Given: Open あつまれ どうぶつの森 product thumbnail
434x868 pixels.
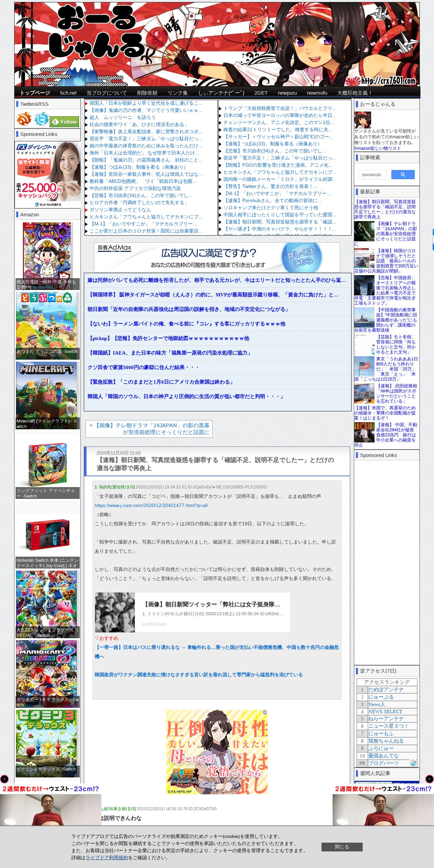Looking at the screenshot, I should tap(48, 325).
